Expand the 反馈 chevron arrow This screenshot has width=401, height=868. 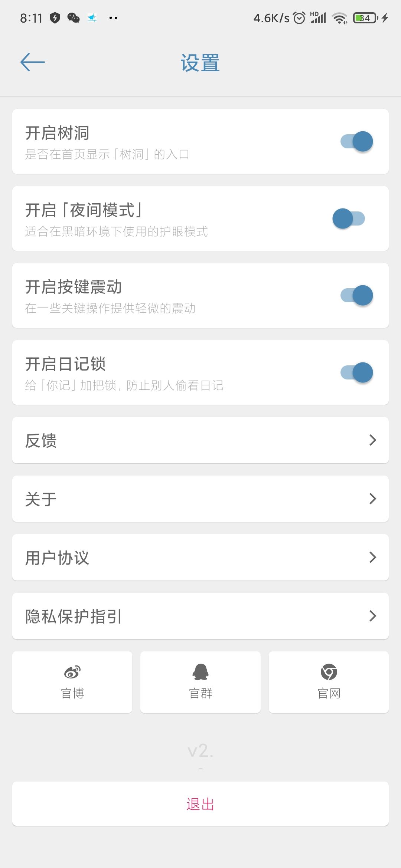point(373,440)
